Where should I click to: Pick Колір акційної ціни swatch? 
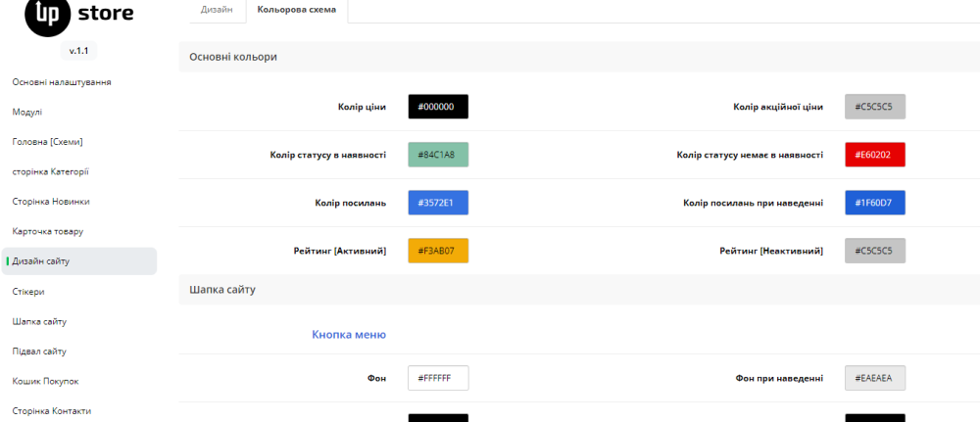[x=875, y=107]
